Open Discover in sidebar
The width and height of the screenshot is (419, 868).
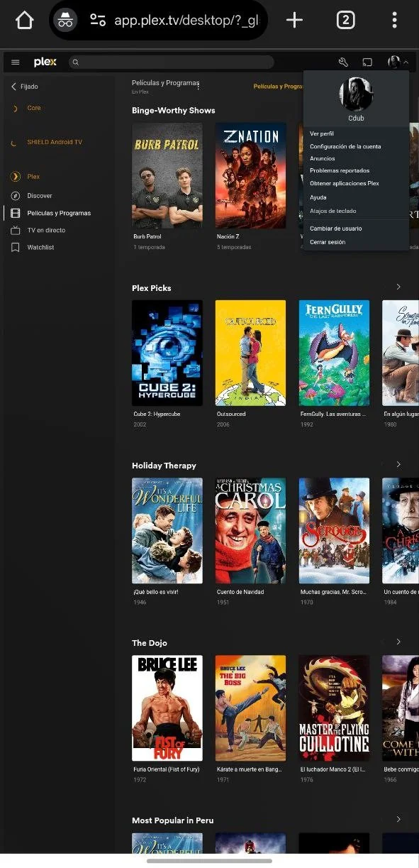40,195
